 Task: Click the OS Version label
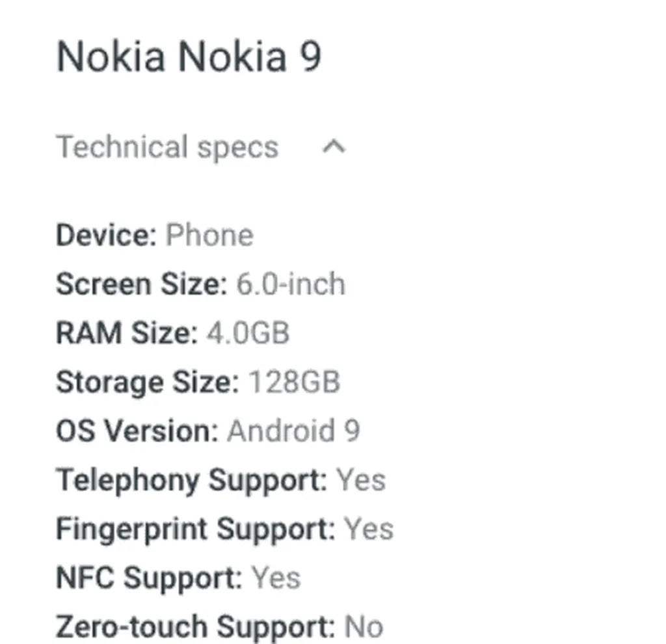(137, 431)
